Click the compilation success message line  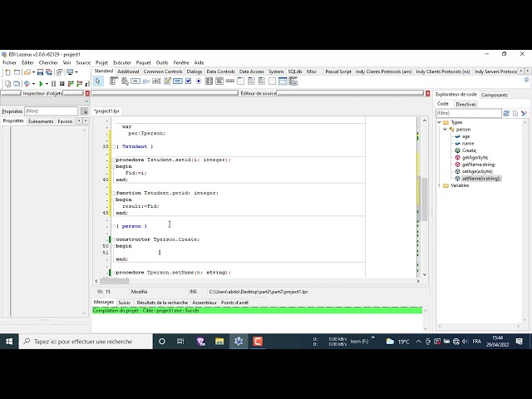coord(257,310)
